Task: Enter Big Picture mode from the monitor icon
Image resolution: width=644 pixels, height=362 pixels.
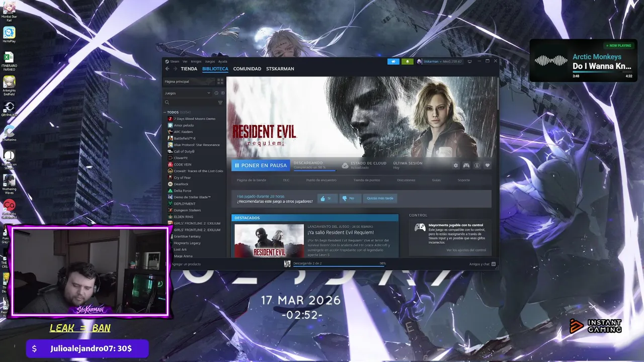Action: (469, 61)
